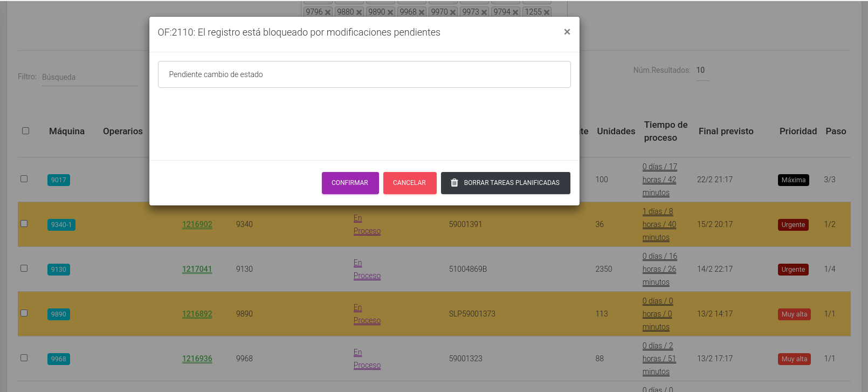Check the row checkbox for machine 9890

click(x=24, y=313)
